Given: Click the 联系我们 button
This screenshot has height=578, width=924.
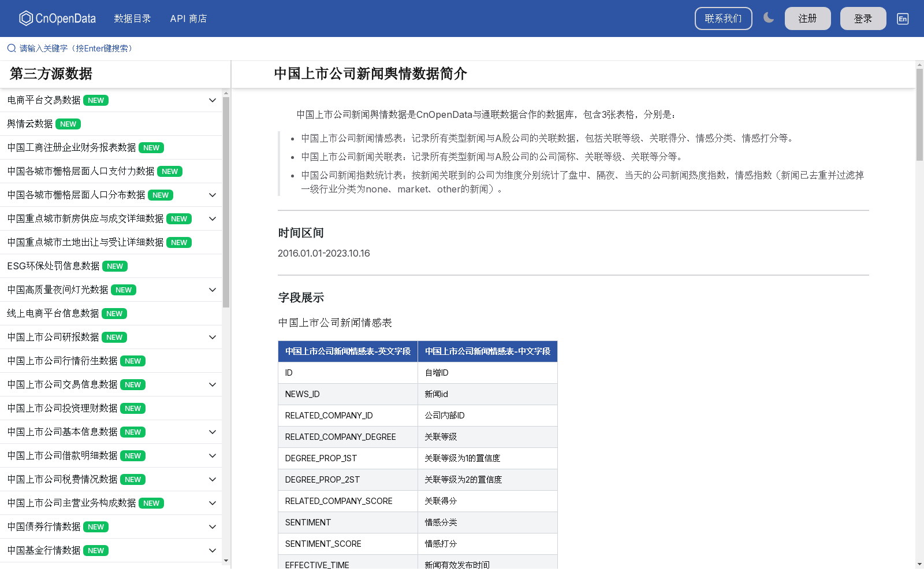Looking at the screenshot, I should (723, 18).
